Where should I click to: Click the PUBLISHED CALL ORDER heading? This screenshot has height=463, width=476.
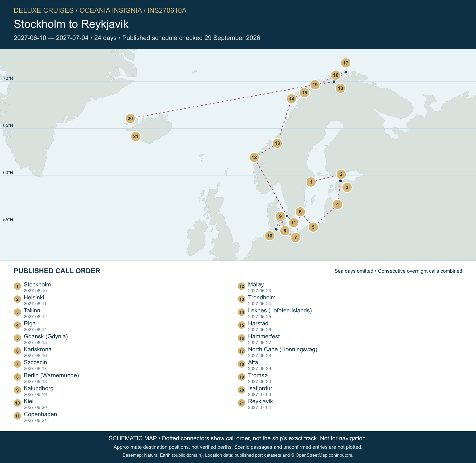pos(57,271)
